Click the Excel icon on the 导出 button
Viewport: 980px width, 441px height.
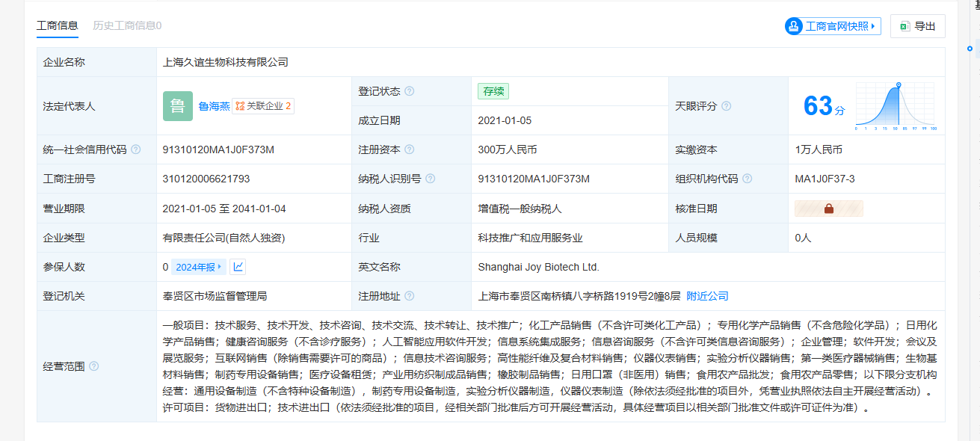point(905,26)
